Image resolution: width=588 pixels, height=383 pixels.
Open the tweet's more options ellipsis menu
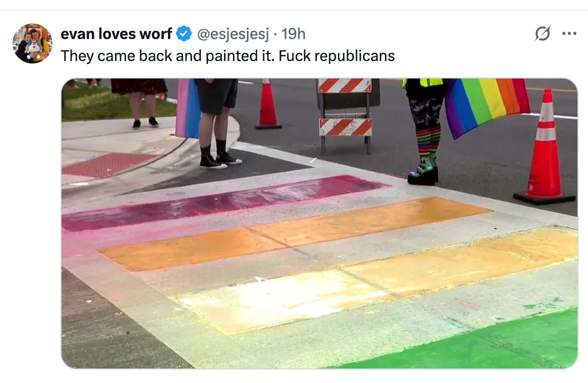coord(569,34)
